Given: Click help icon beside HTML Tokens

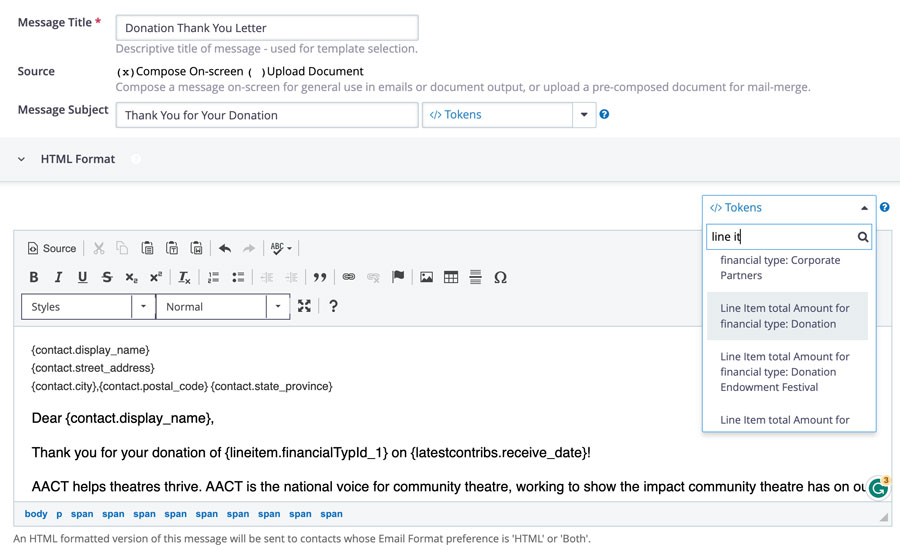Looking at the screenshot, I should click(885, 207).
